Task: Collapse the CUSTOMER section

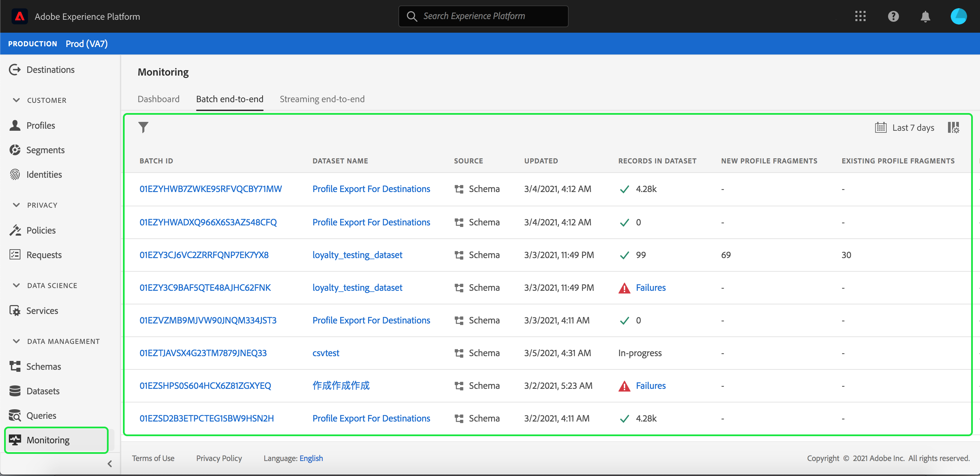Action: [x=16, y=100]
